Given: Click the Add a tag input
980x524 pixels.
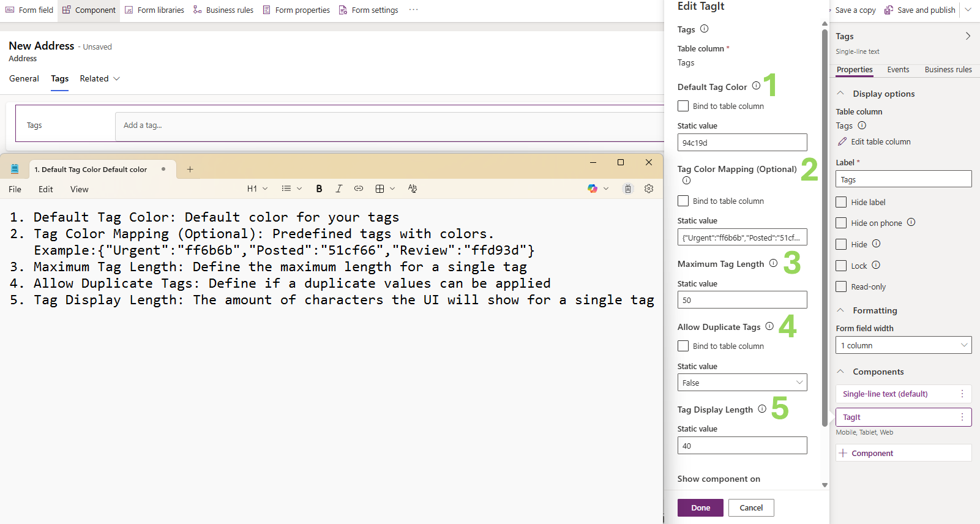Looking at the screenshot, I should click(389, 125).
